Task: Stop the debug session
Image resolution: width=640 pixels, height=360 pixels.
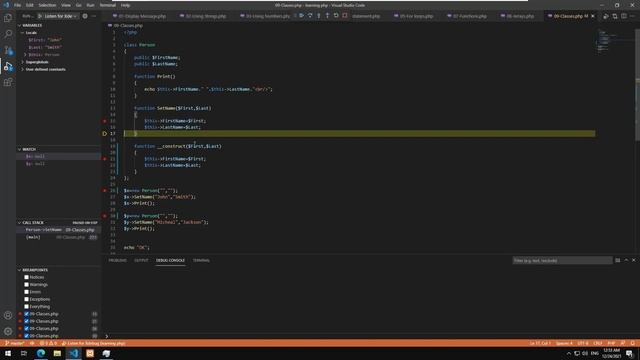Action: point(345,16)
